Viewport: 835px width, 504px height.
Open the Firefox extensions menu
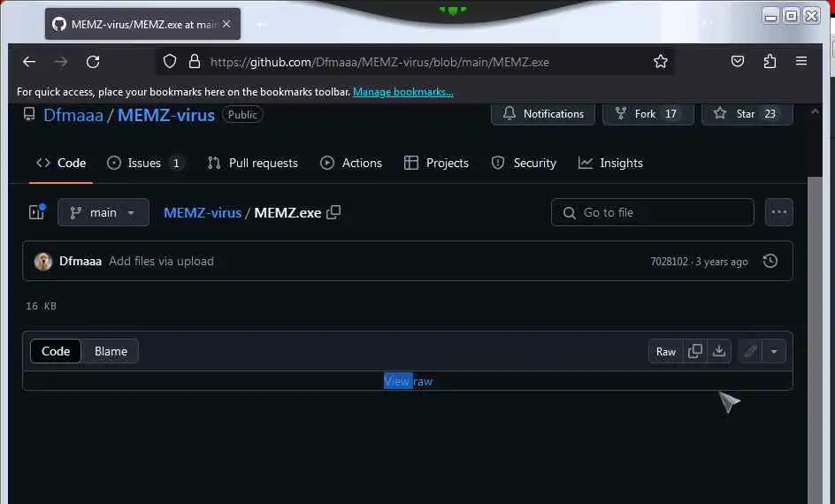[x=770, y=61]
